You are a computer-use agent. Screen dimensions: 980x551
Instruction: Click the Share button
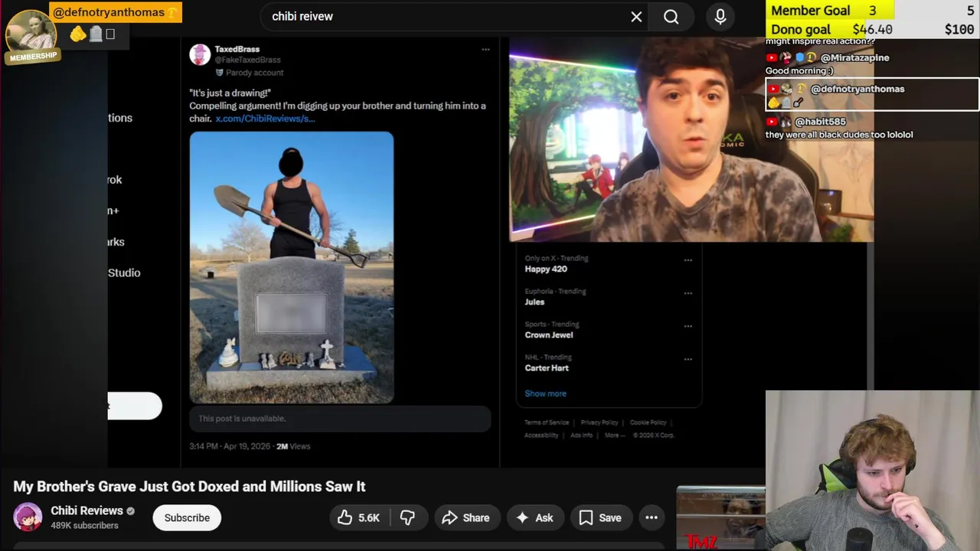[x=465, y=518]
